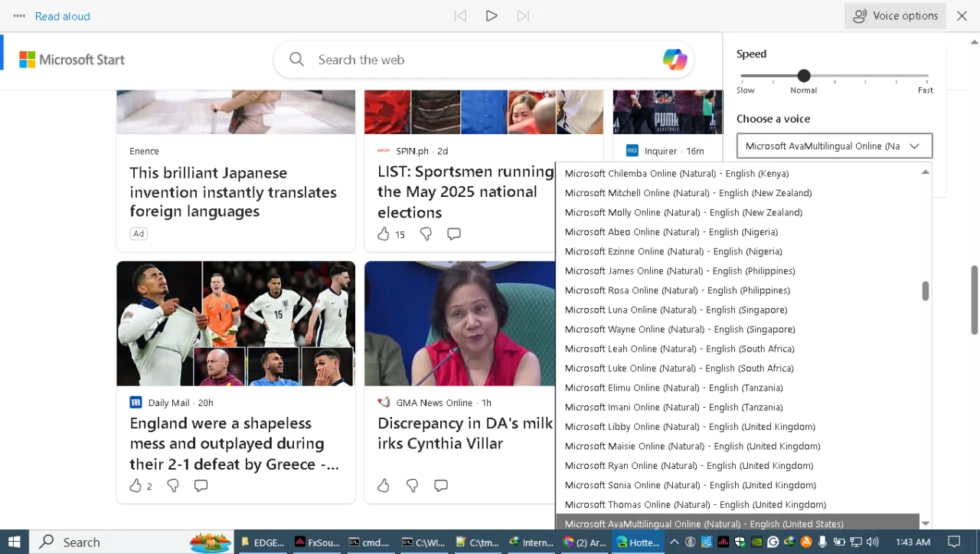
Task: Comment on the Sportsmen running elections article
Action: pyautogui.click(x=454, y=234)
